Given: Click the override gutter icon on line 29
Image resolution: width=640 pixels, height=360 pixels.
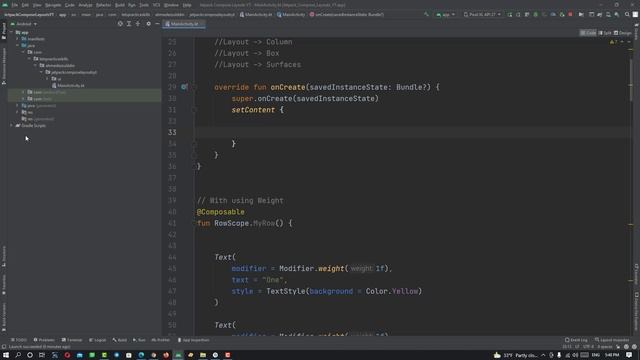Looking at the screenshot, I should pyautogui.click(x=184, y=87).
